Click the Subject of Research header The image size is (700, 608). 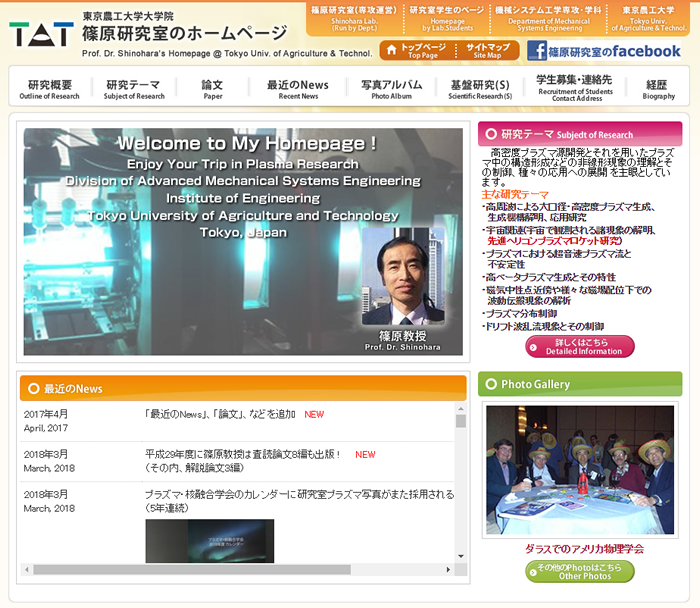[x=580, y=134]
